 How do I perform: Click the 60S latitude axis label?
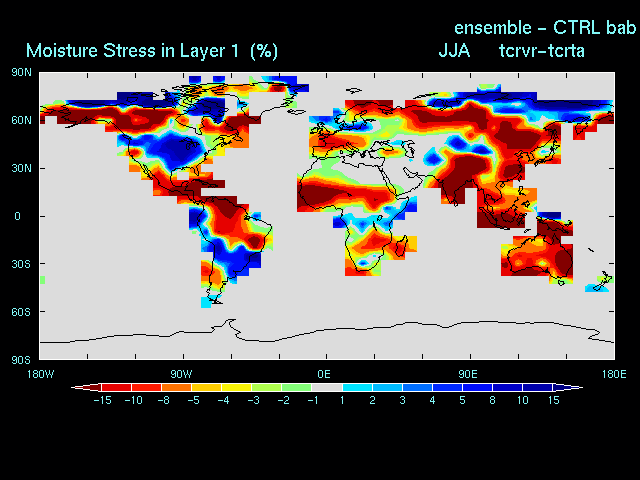click(x=21, y=312)
